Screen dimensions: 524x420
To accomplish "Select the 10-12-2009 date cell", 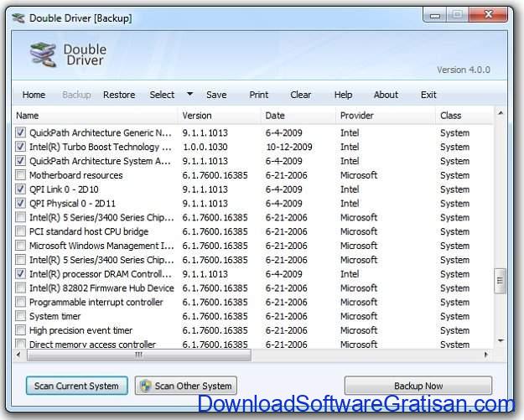I will [x=289, y=147].
